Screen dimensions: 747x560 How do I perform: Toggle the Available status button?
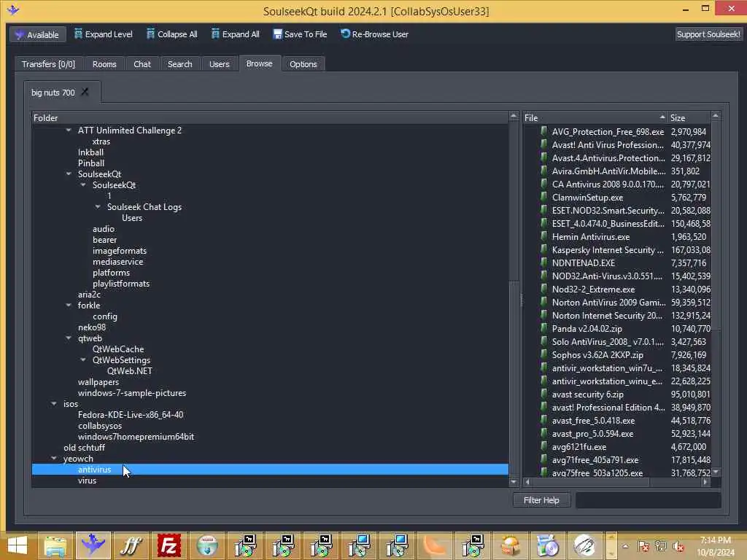tap(38, 34)
